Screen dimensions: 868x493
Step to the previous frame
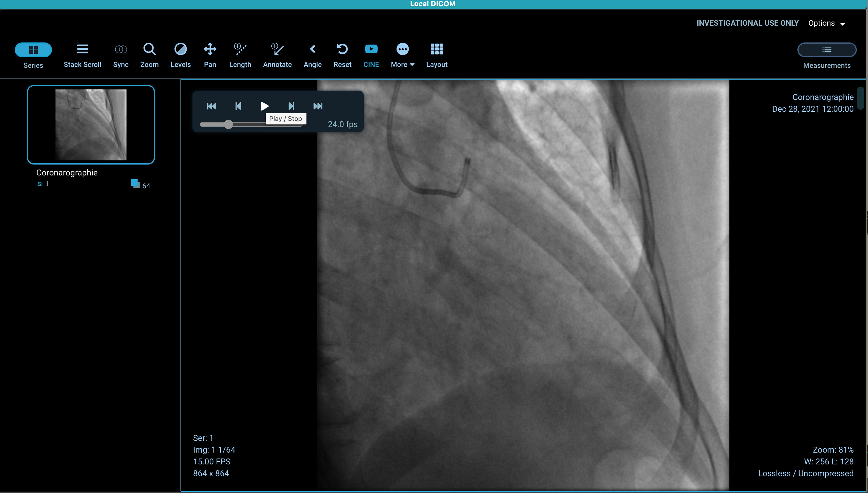point(238,106)
